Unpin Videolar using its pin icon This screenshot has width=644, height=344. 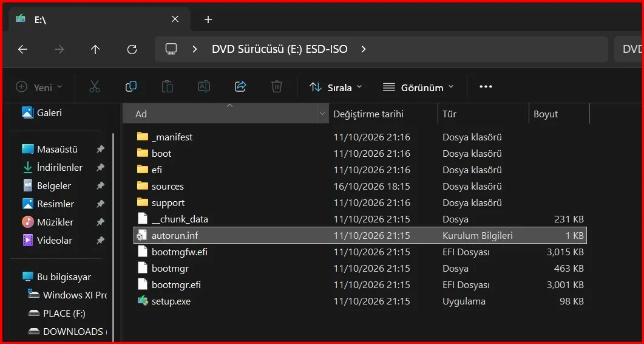click(x=100, y=241)
